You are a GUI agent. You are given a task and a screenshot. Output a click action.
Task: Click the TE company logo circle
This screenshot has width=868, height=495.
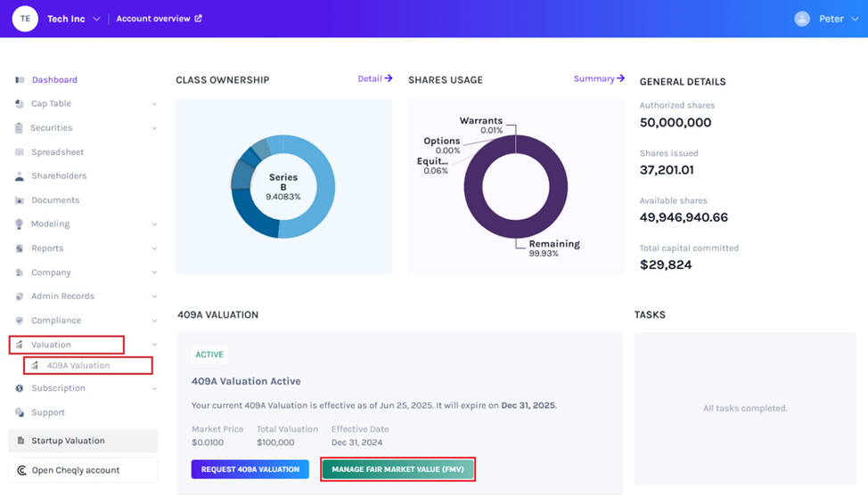pos(25,19)
